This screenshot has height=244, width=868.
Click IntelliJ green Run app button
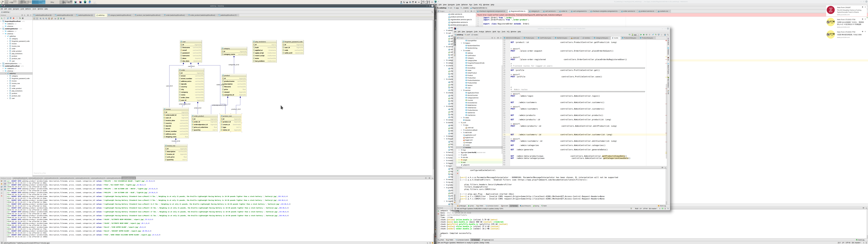(641, 35)
